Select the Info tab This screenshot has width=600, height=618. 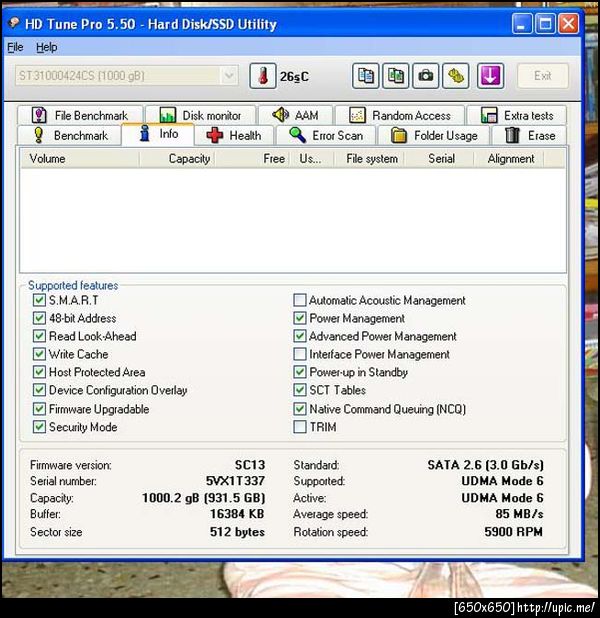(x=158, y=134)
